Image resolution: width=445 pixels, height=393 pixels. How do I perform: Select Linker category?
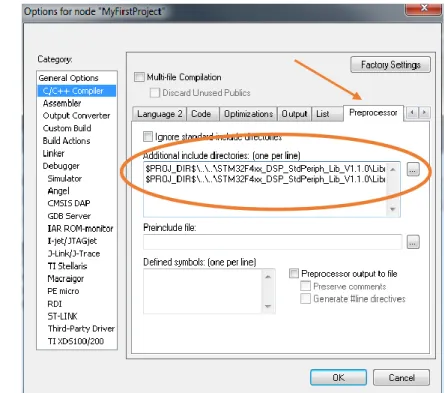pyautogui.click(x=53, y=153)
